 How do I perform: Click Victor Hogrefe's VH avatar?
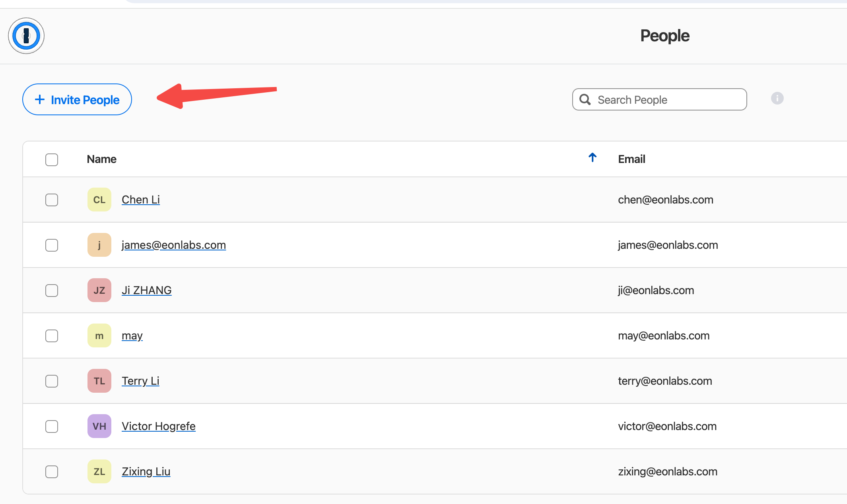(99, 426)
